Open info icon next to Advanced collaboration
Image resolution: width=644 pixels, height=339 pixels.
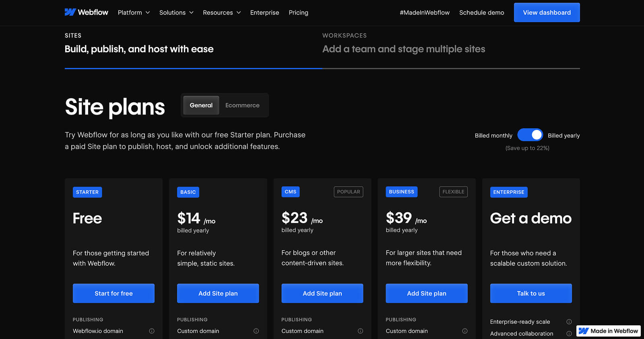click(x=569, y=333)
